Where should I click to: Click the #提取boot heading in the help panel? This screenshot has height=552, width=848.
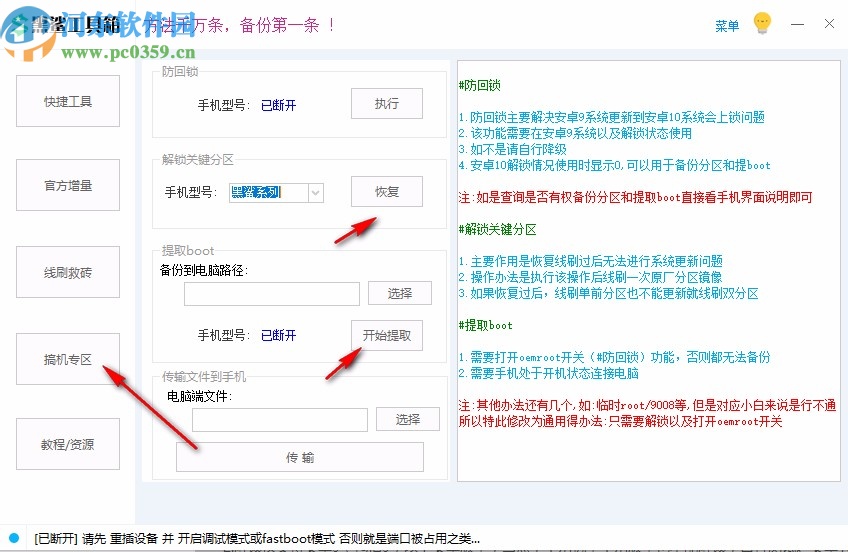(x=486, y=325)
